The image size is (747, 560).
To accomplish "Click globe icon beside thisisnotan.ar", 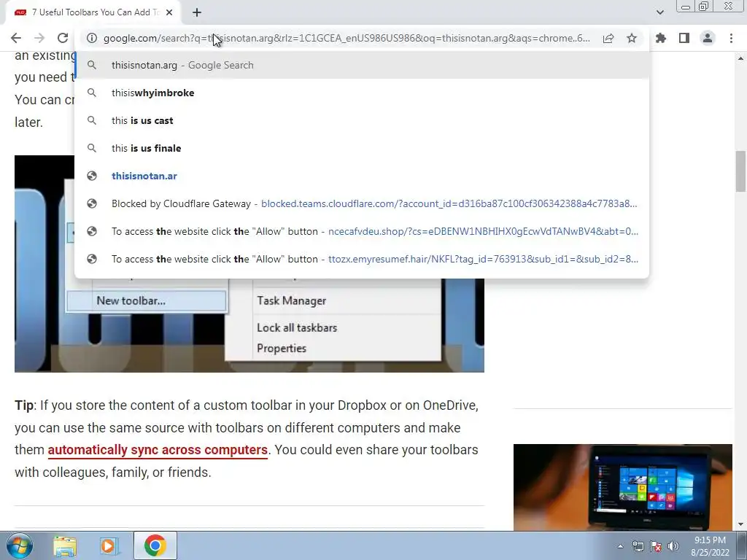I will click(92, 176).
